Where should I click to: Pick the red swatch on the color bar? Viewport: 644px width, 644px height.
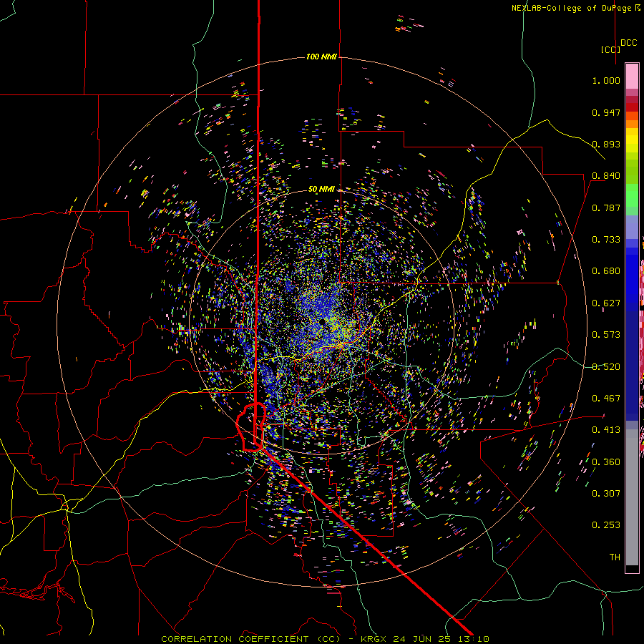tap(632, 107)
